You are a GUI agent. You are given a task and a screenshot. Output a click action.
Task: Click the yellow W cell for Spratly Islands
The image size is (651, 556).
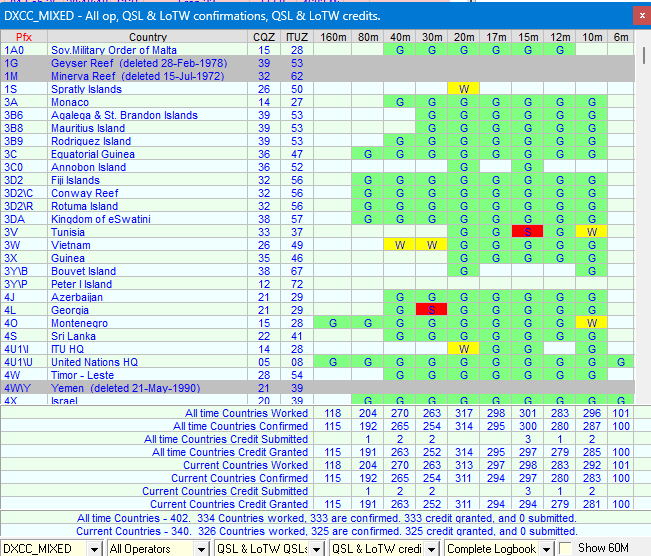point(463,89)
